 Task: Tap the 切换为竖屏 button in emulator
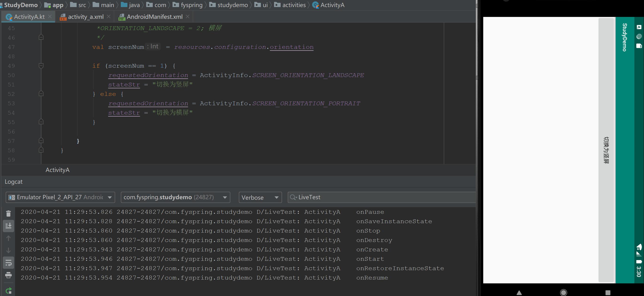point(606,150)
